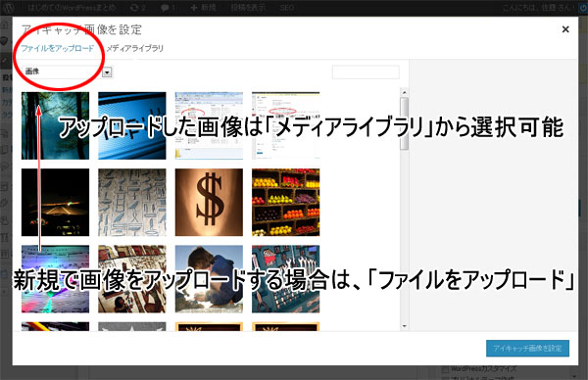Select the colorful Egyptian painting thumbnail
The height and width of the screenshot is (380, 588).
pyautogui.click(x=132, y=279)
